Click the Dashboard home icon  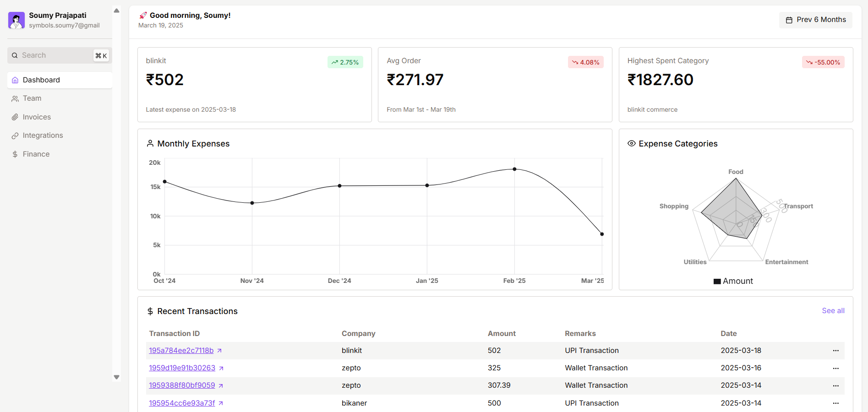coord(15,80)
